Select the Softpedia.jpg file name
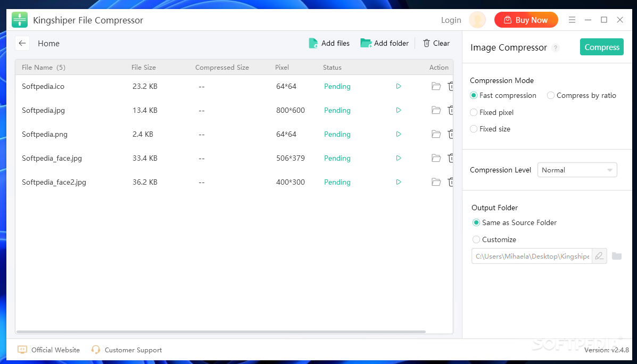637x364 pixels. [x=43, y=110]
